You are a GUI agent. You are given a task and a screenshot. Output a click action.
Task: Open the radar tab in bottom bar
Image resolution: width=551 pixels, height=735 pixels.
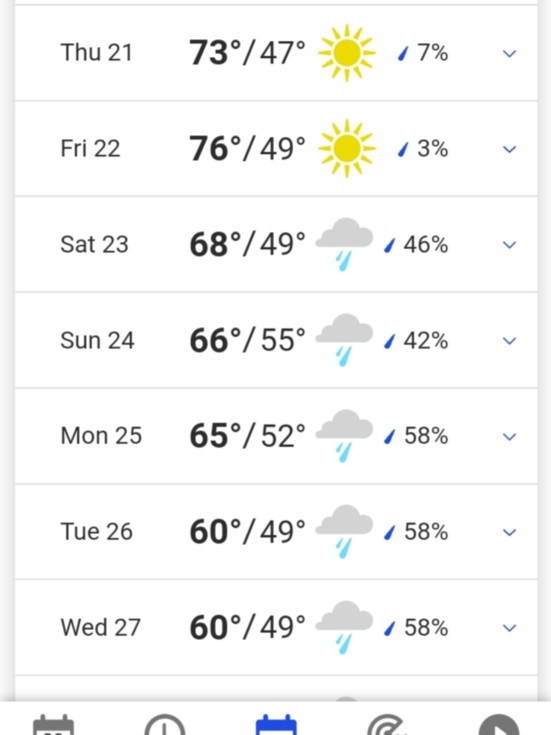coord(387,725)
